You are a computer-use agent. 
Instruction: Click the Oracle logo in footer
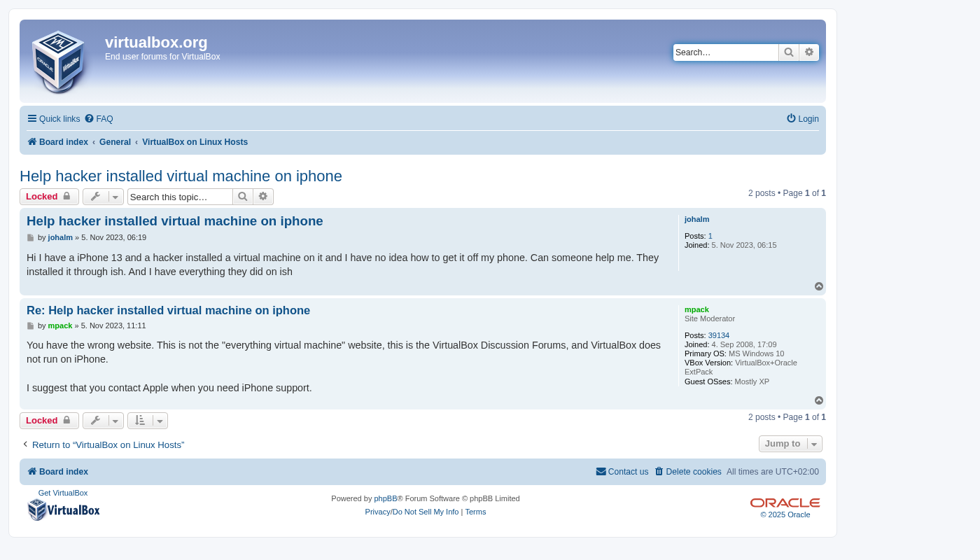point(785,503)
